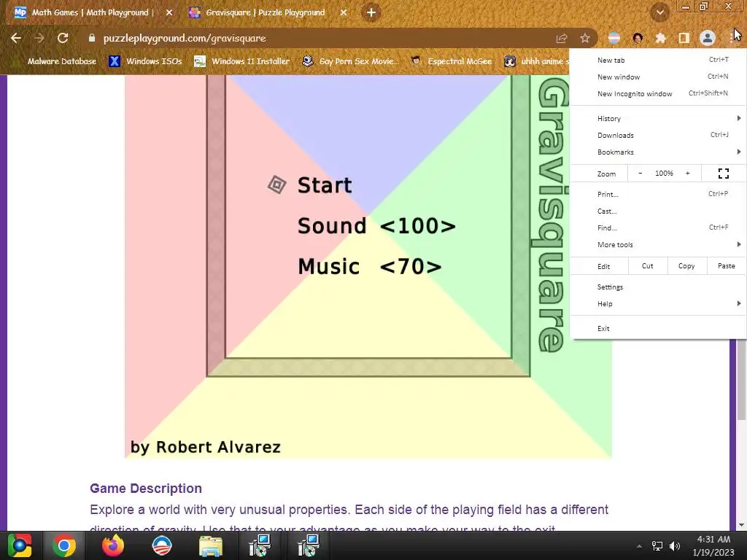Screen dimensions: 747x560
Task: Show hidden system tray icons
Action: coord(639,546)
